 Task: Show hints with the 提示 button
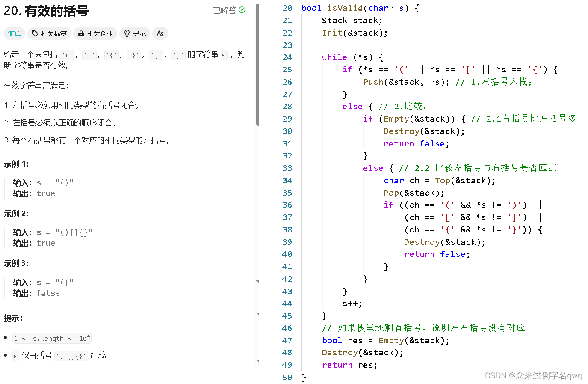click(135, 33)
